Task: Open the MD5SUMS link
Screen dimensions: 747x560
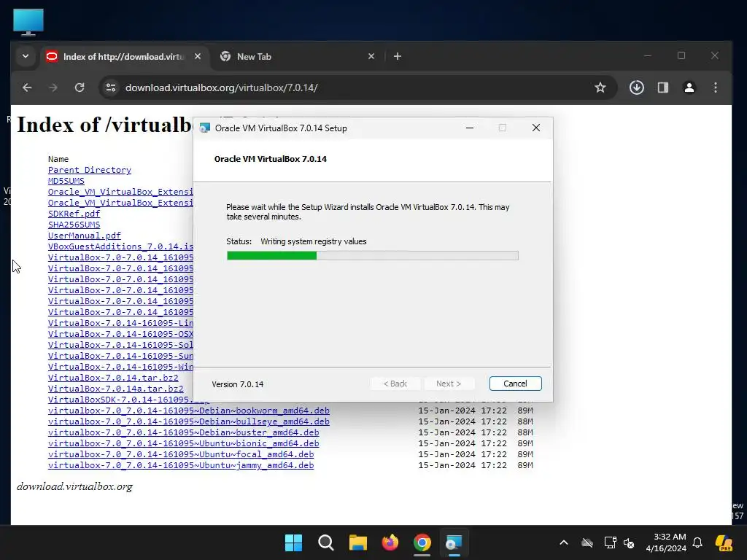Action: [x=66, y=181]
